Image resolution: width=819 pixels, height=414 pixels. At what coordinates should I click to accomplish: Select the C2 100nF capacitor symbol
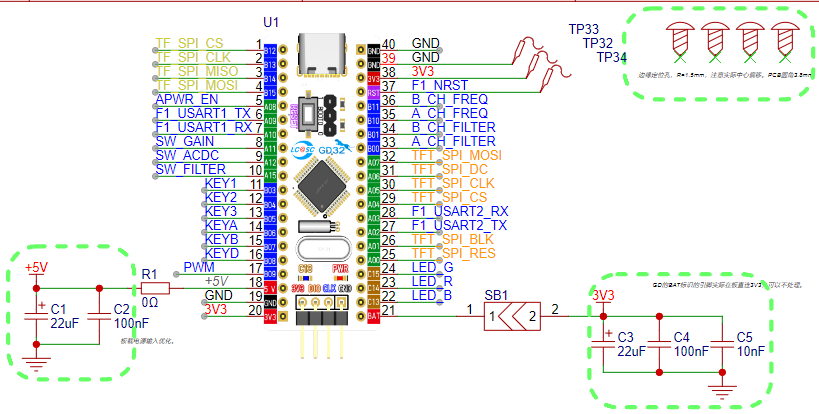99,316
